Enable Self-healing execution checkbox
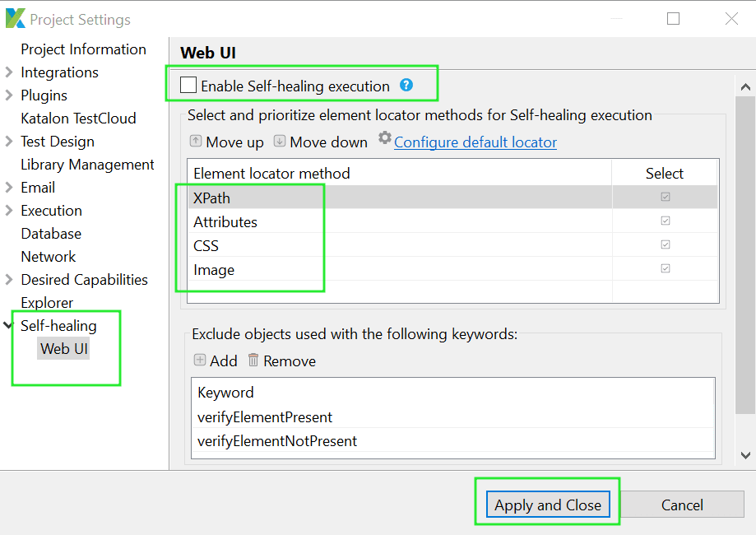 pos(188,85)
